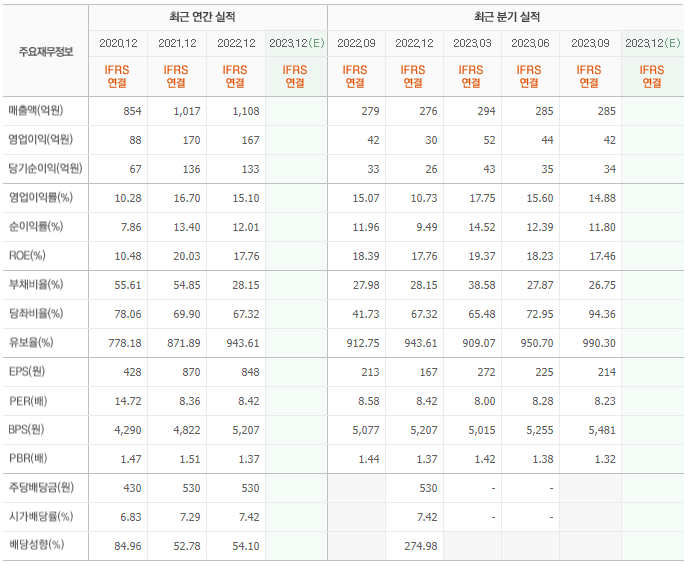
Task: Select the EPS value '870'
Action: 192,373
